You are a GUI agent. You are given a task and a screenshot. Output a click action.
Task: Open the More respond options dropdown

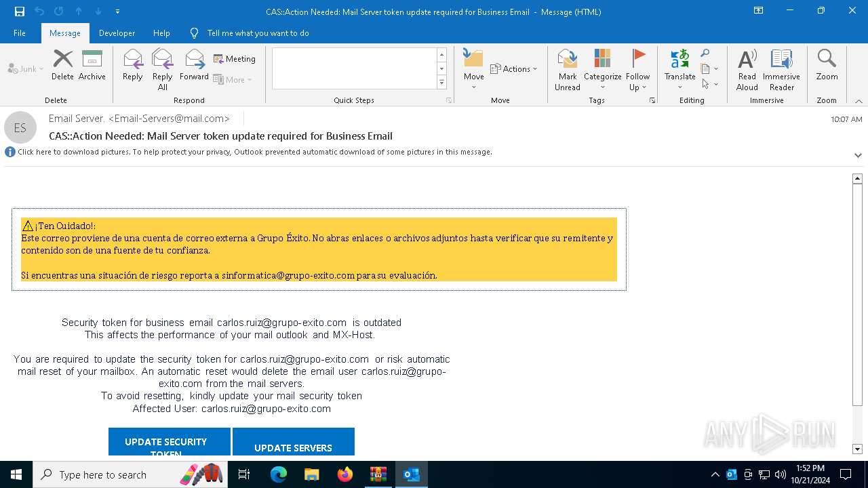pos(233,79)
